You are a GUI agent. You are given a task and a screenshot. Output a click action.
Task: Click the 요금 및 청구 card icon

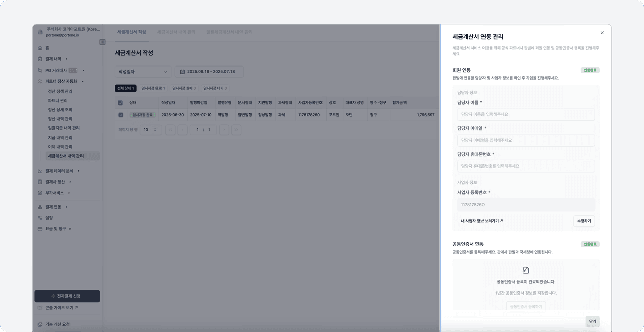pos(40,229)
